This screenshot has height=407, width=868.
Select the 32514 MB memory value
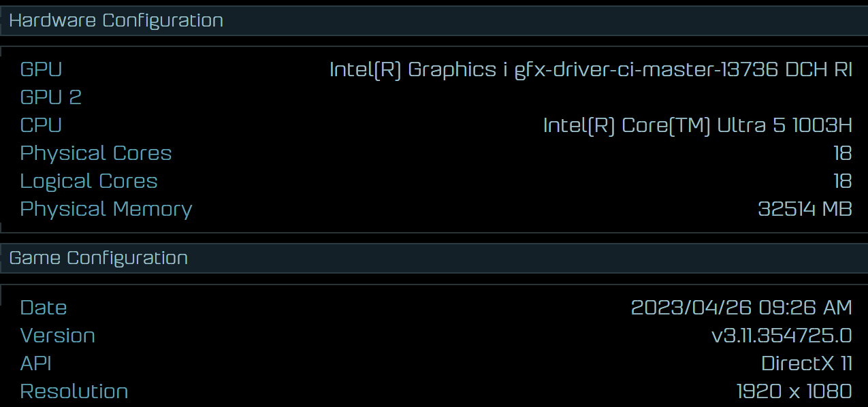(805, 209)
